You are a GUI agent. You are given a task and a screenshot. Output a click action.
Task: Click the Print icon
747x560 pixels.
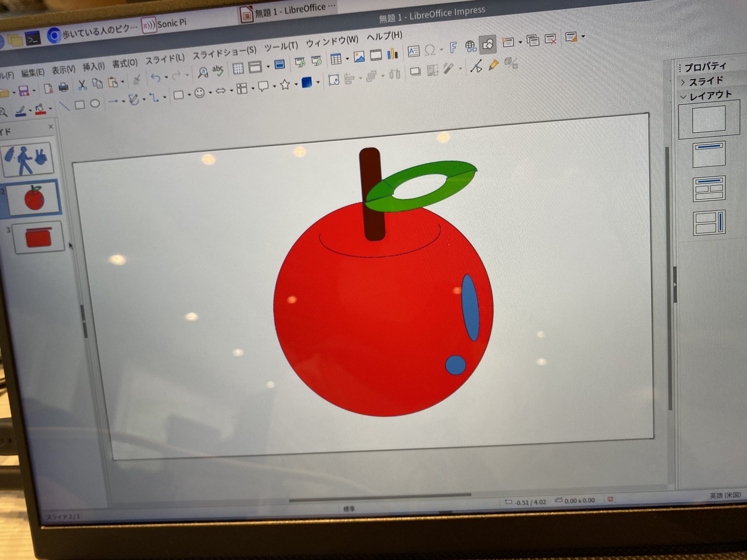[x=63, y=87]
